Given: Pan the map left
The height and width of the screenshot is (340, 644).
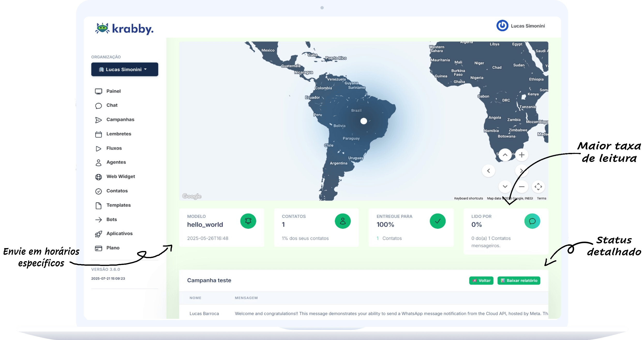Looking at the screenshot, I should 488,171.
